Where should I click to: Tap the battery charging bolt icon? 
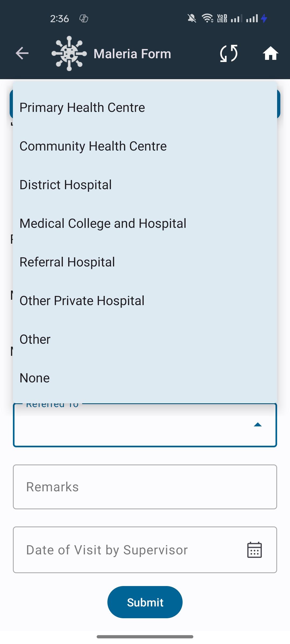point(264,18)
